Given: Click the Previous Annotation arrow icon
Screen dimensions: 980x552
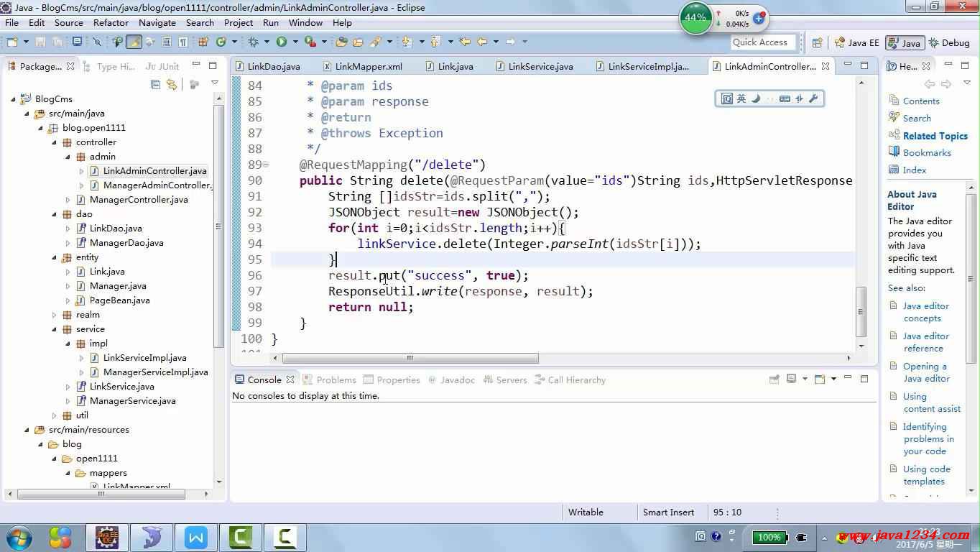Looking at the screenshot, I should point(434,42).
